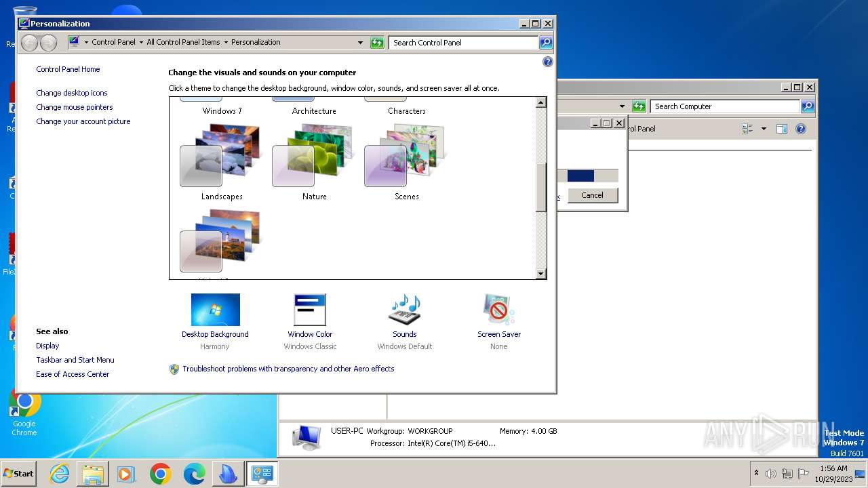Expand view options arrow in Computer window
This screenshot has height=488, width=868.
click(x=764, y=129)
